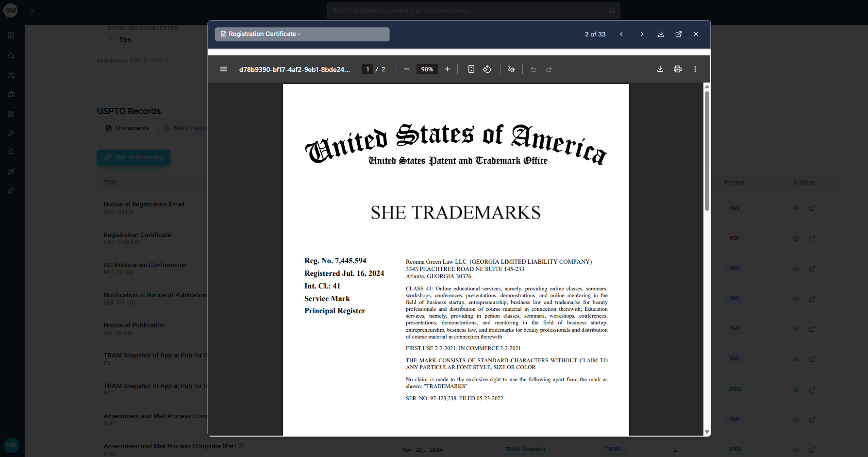Screen dimensions: 868x457
Task: Close the document viewer modal
Action: [696, 34]
